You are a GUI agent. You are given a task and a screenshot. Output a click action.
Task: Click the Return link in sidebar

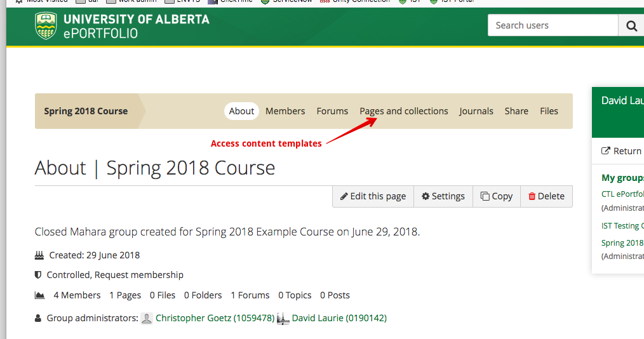pyautogui.click(x=627, y=151)
